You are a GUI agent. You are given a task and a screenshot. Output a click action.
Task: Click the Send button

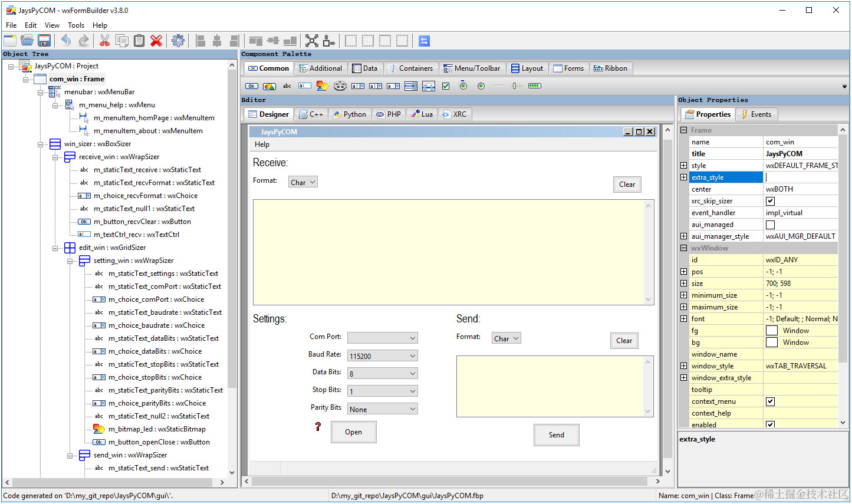[x=557, y=435]
